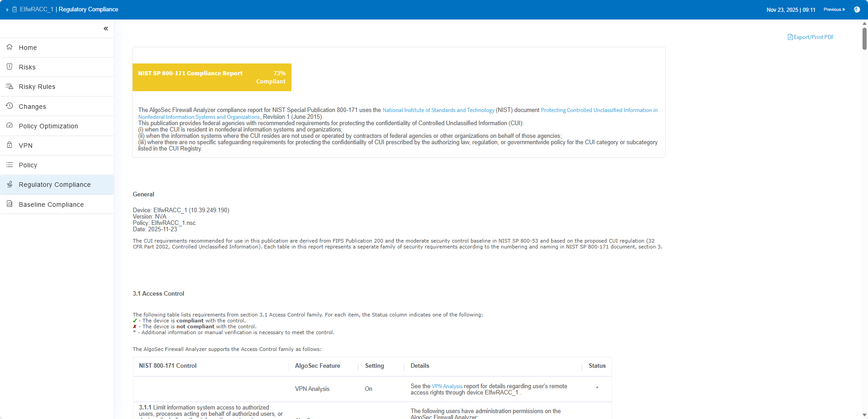Click Export/Print PDF link
The height and width of the screenshot is (419, 868).
811,37
